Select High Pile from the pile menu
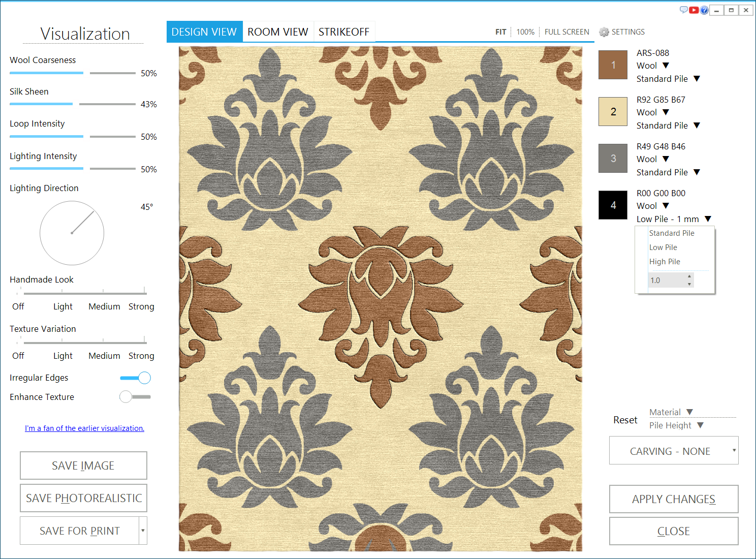Viewport: 756px width, 559px height. [x=665, y=262]
